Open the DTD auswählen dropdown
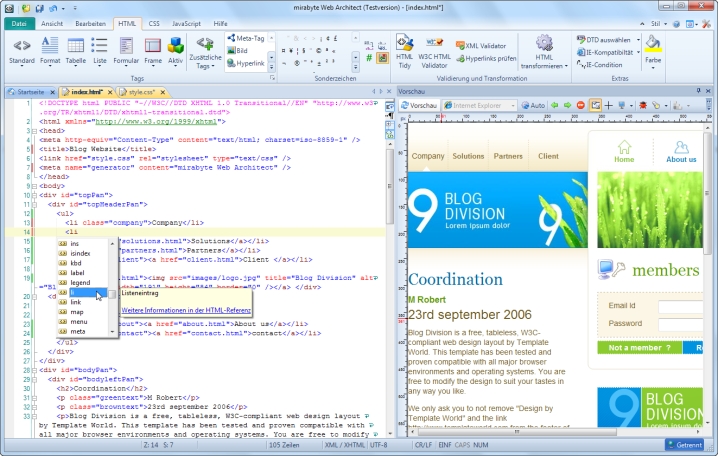This screenshot has width=718, height=456. click(606, 39)
